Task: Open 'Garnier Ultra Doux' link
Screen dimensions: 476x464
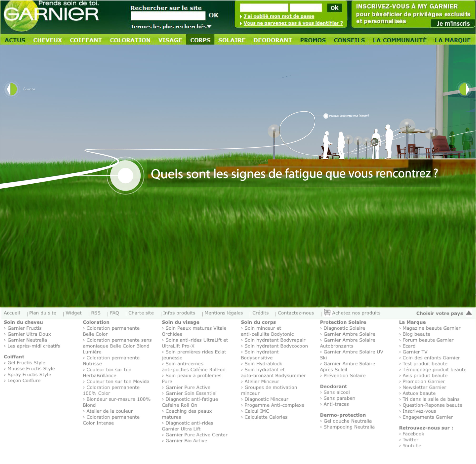Action: point(29,334)
